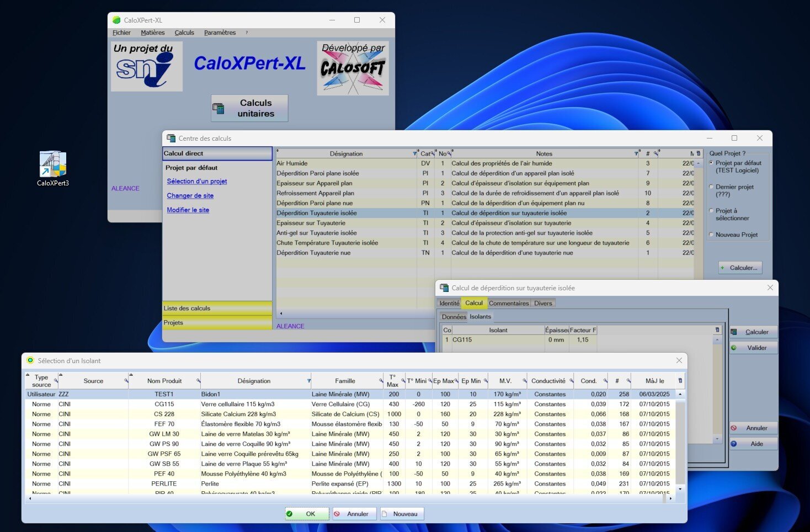The image size is (810, 532).
Task: Switch to the Identité tab
Action: pyautogui.click(x=449, y=303)
